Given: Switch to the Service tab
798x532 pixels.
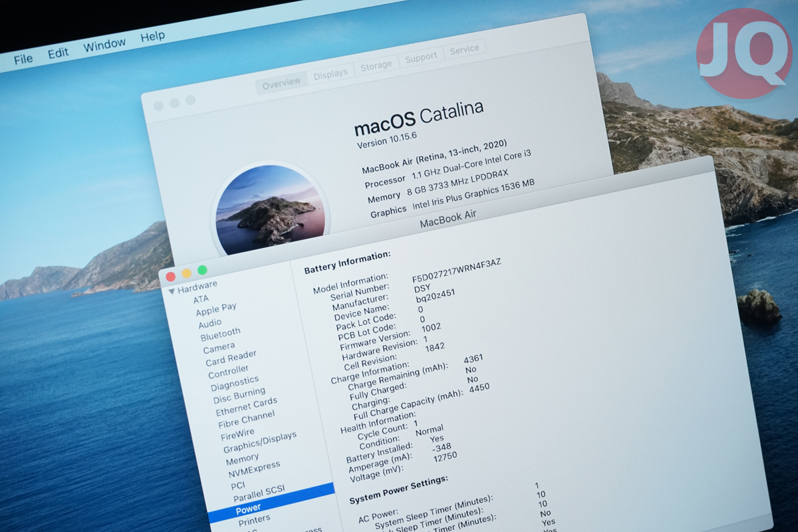Looking at the screenshot, I should click(x=464, y=49).
